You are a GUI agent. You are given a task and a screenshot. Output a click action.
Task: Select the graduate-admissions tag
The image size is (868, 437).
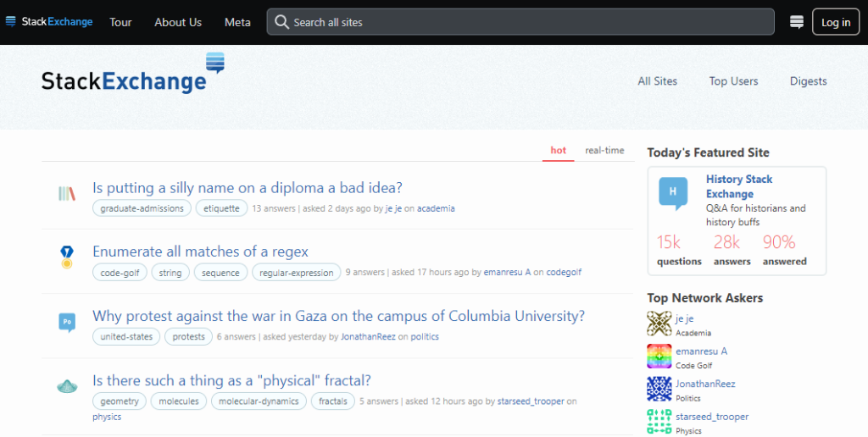coord(142,208)
